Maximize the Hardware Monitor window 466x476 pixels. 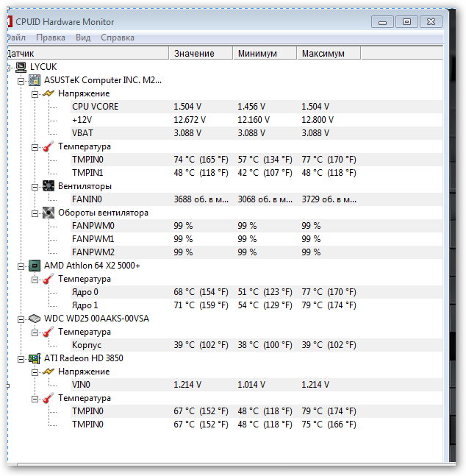coord(407,22)
